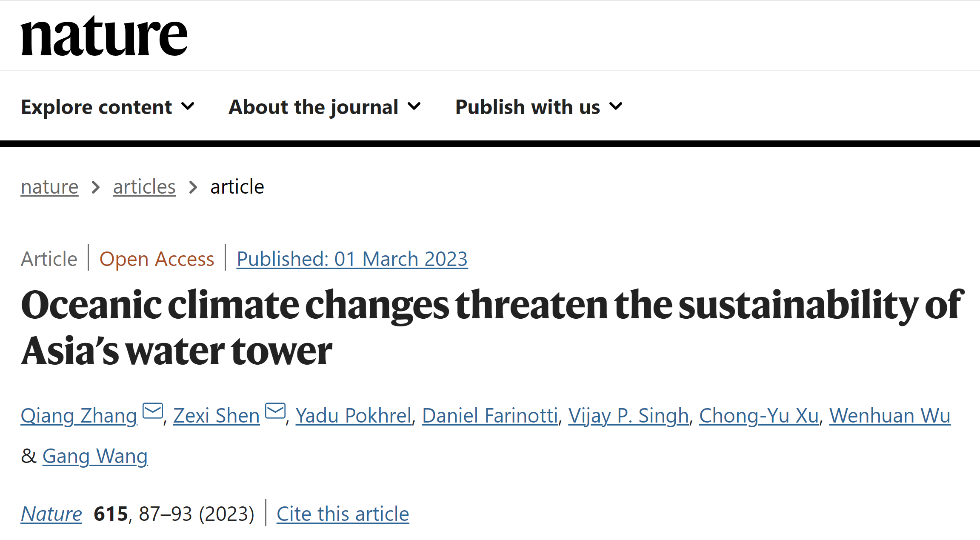Open the Explore content menu
The width and height of the screenshot is (980, 540).
(108, 107)
